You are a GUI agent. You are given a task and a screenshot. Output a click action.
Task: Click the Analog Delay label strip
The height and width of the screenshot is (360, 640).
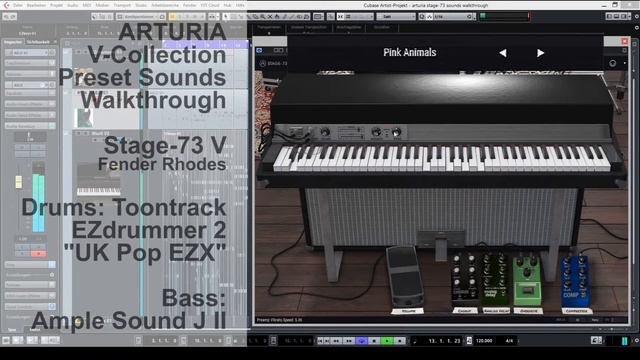pyautogui.click(x=496, y=311)
